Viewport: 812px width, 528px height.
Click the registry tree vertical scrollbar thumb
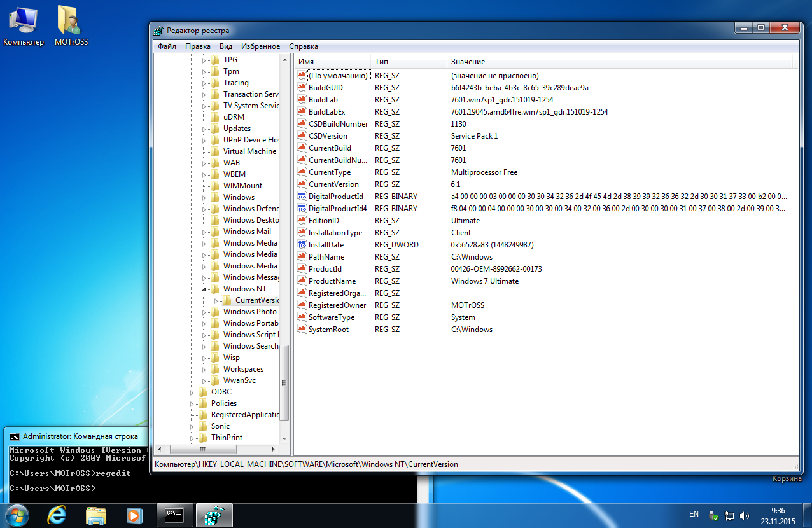284,382
